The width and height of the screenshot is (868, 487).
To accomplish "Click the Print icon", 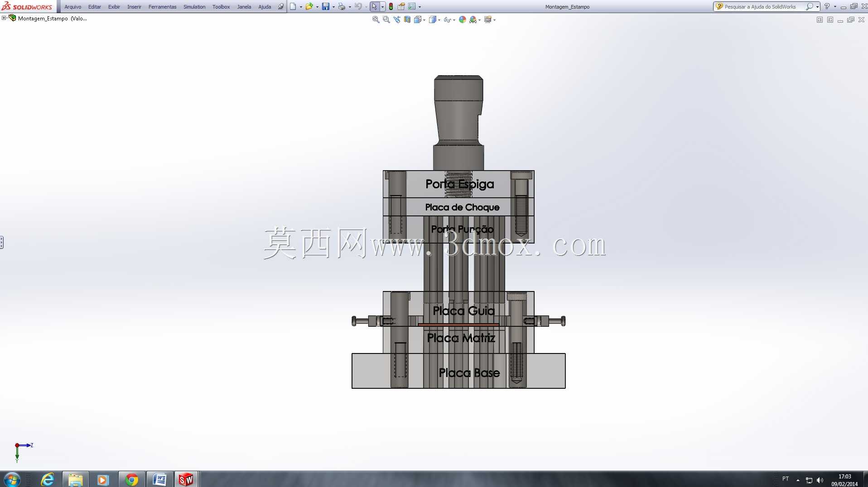I will pos(342,6).
